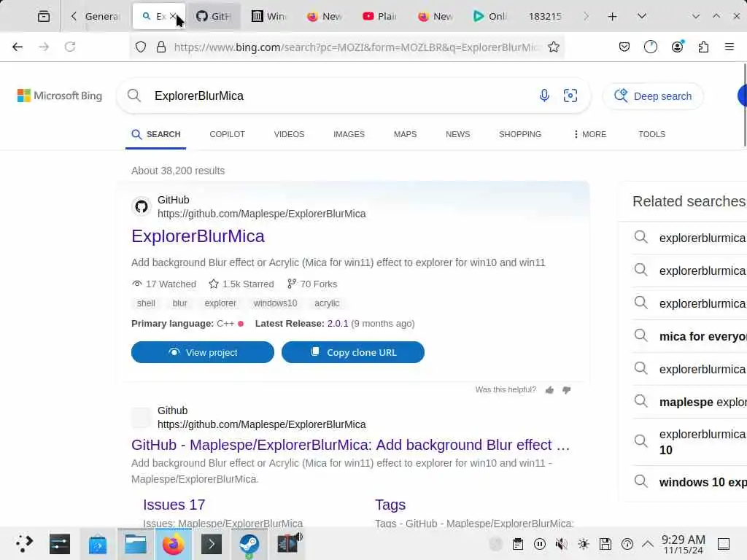The width and height of the screenshot is (747, 560).
Task: Open the Firefox account profile icon
Action: pyautogui.click(x=677, y=47)
